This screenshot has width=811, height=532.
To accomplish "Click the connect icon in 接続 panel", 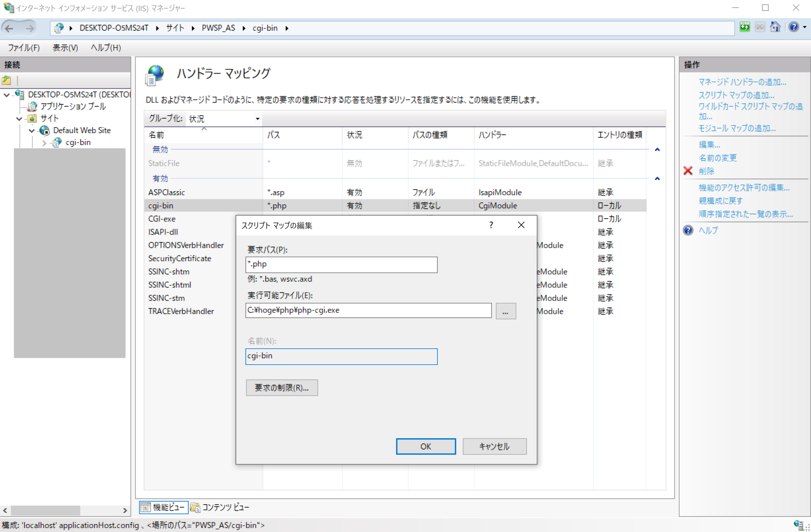I will pyautogui.click(x=7, y=80).
